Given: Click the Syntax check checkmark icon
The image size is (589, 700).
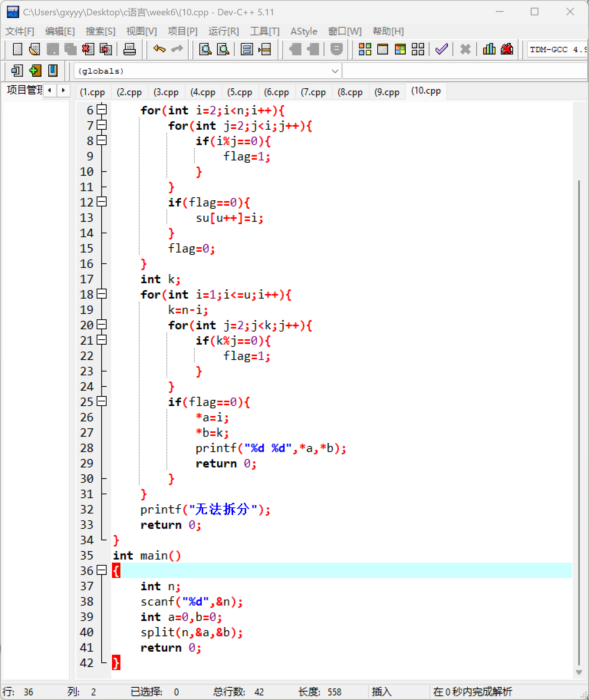Looking at the screenshot, I should pos(442,49).
